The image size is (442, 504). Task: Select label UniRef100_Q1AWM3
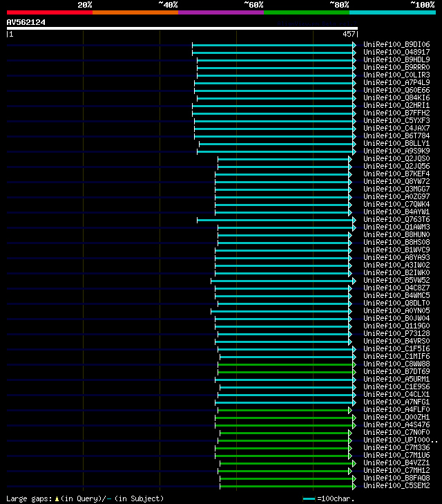coord(396,227)
